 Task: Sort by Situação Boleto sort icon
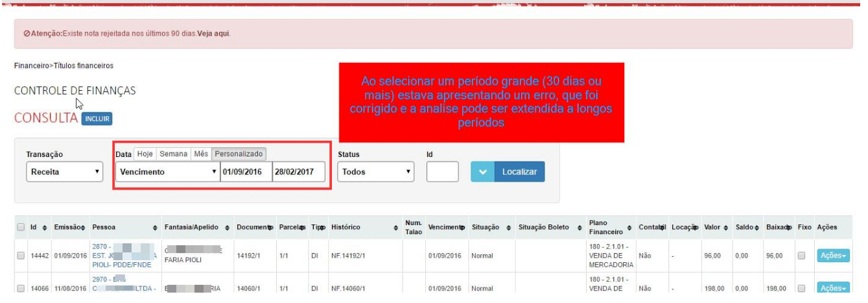coord(578,227)
